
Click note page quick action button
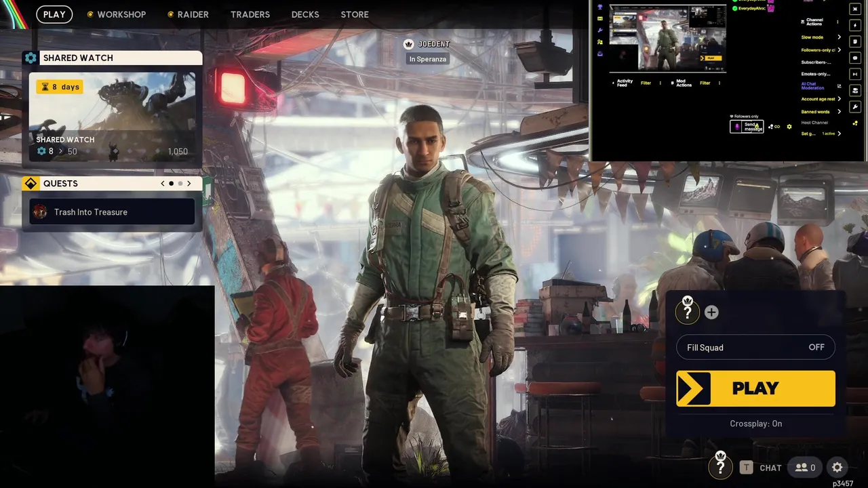click(855, 41)
